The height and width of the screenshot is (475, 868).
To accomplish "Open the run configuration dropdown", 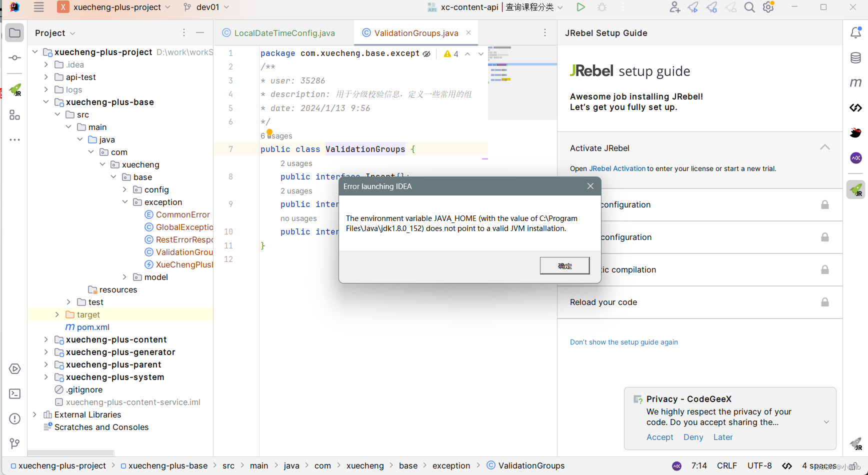I will 560,7.
